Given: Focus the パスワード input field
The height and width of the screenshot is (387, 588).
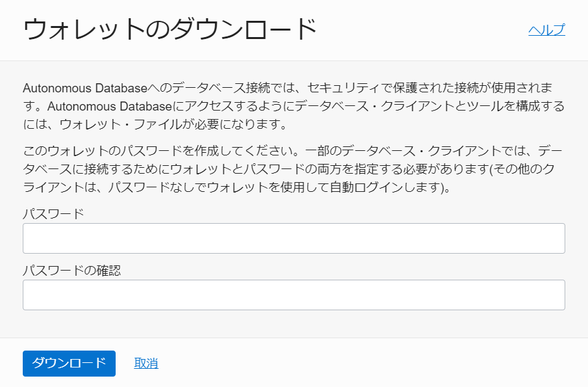Looking at the screenshot, I should click(294, 238).
